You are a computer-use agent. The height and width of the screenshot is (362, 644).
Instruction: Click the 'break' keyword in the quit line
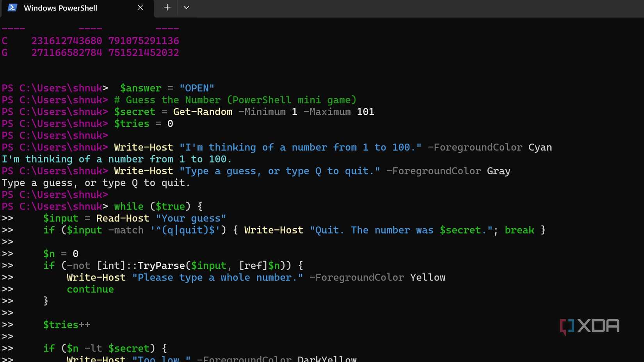pos(519,230)
